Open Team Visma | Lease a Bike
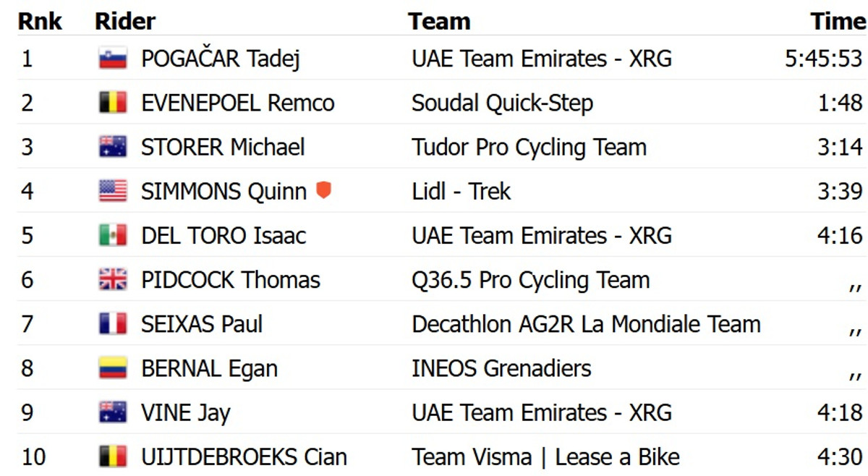Viewport: 868px width, 476px height. 545,457
